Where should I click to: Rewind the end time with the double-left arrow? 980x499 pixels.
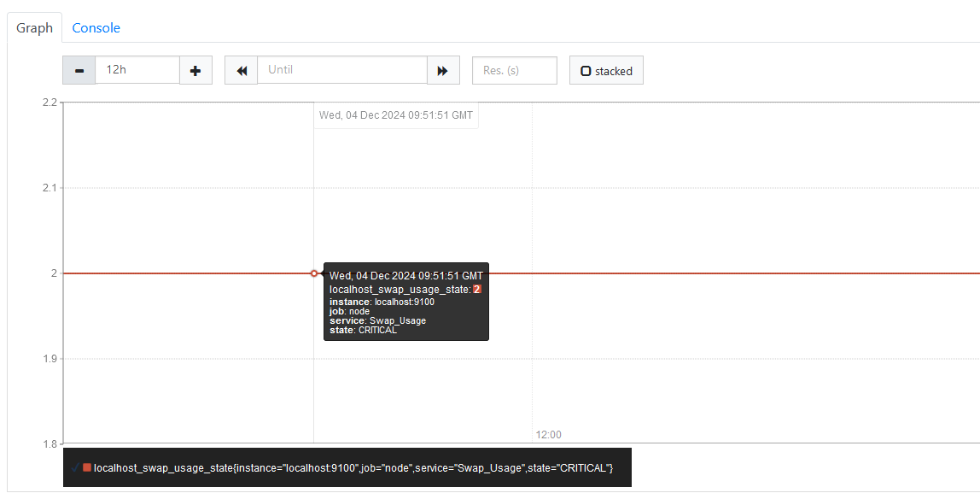pyautogui.click(x=241, y=70)
